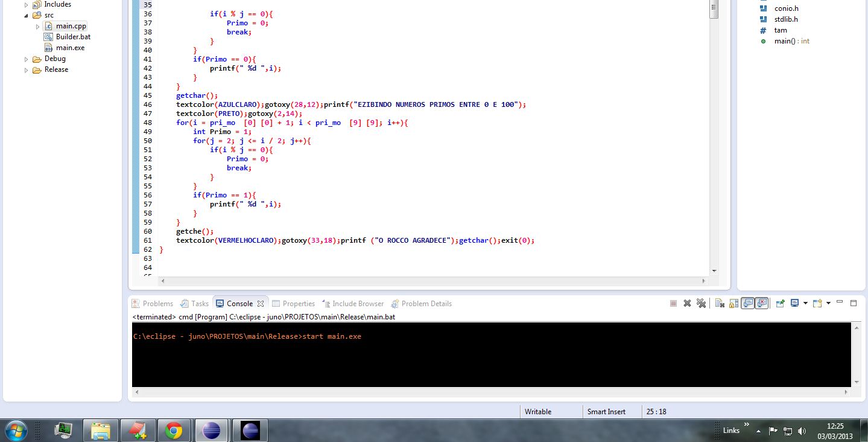
Task: Select main() function in Outline
Action: 792,41
